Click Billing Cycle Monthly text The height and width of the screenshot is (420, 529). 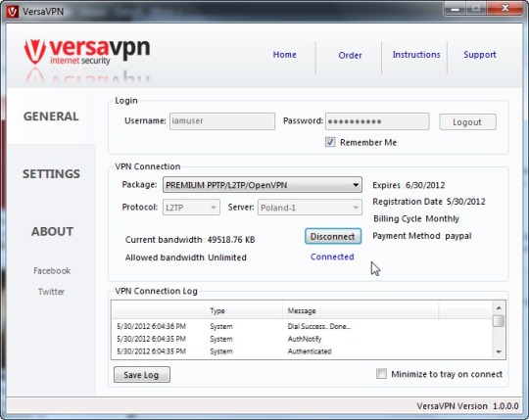[416, 218]
